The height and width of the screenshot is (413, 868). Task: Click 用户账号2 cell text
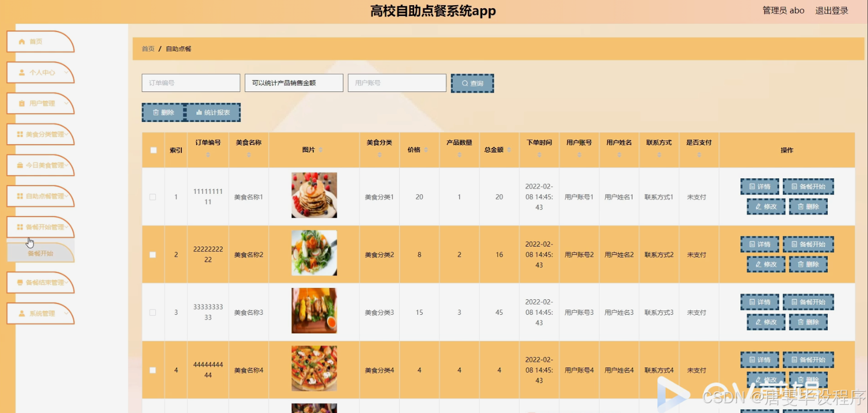coord(579,255)
